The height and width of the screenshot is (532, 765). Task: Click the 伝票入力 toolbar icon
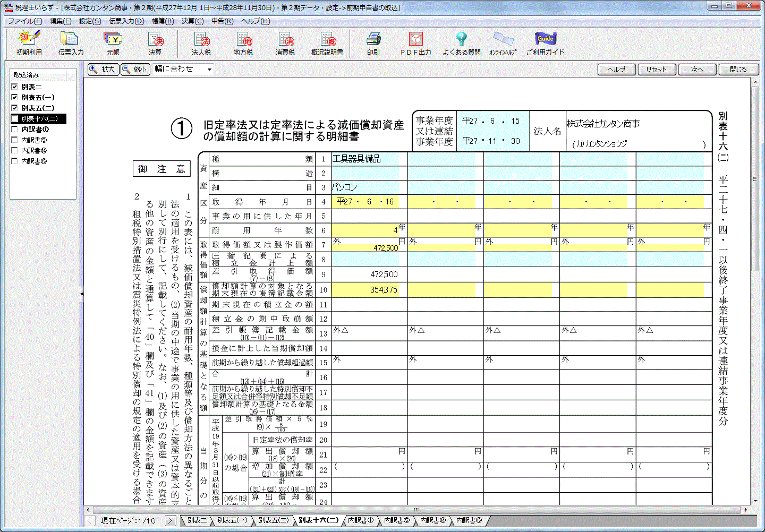tap(71, 42)
